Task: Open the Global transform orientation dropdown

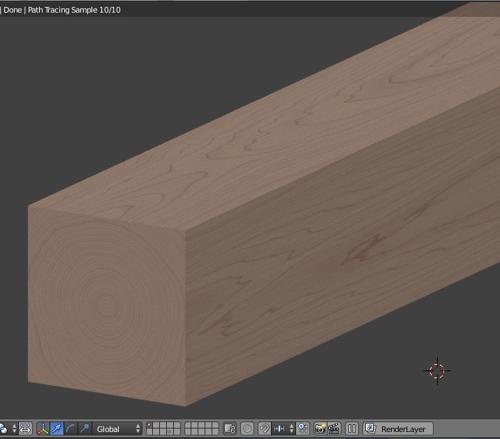Action: [117, 429]
